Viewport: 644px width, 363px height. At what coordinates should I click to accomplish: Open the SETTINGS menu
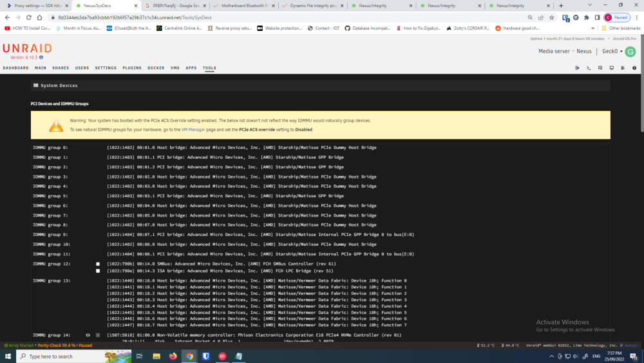point(106,68)
